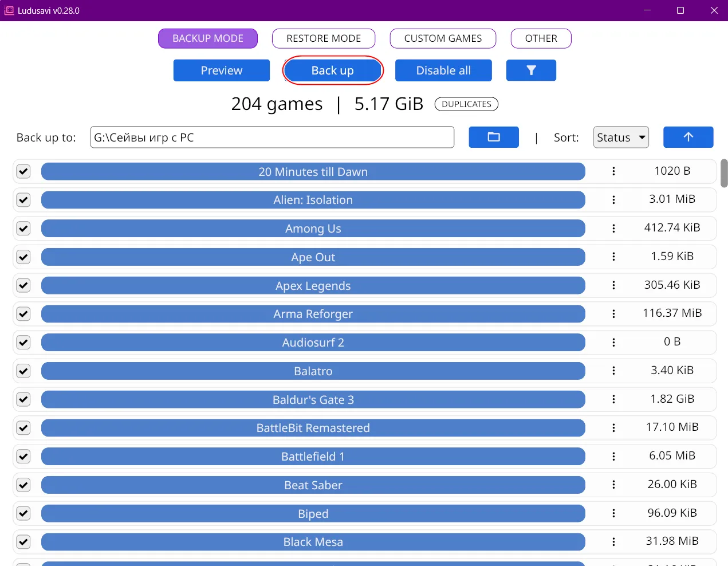
Task: Open more options for Baldur's Gate 3
Action: 613,399
